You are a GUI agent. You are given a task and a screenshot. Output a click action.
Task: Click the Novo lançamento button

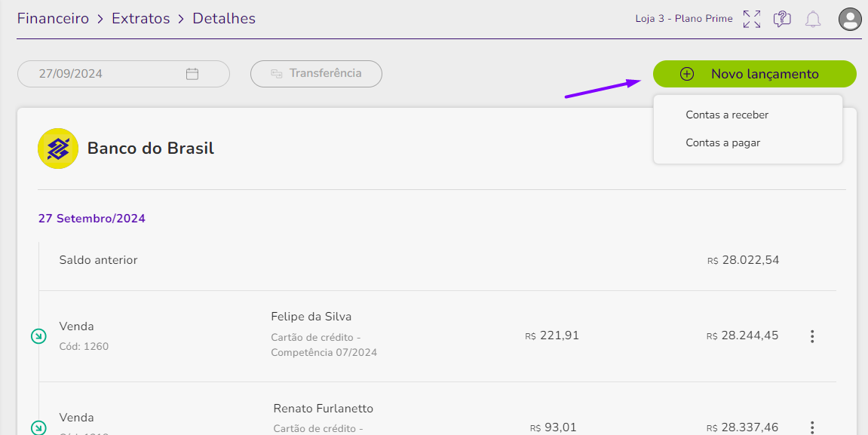[x=755, y=74]
